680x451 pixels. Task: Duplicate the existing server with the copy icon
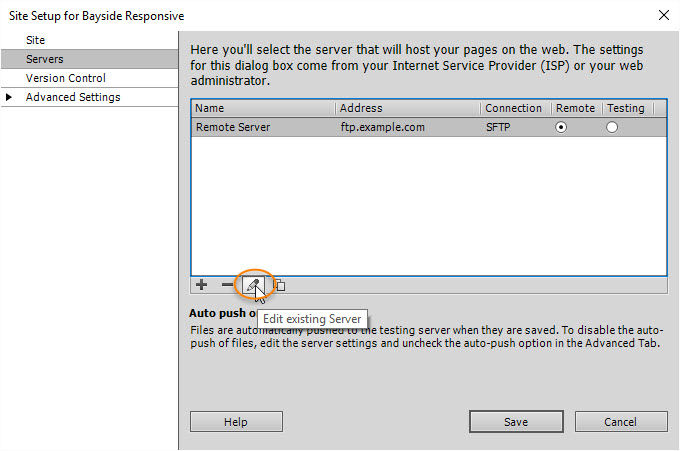(280, 285)
